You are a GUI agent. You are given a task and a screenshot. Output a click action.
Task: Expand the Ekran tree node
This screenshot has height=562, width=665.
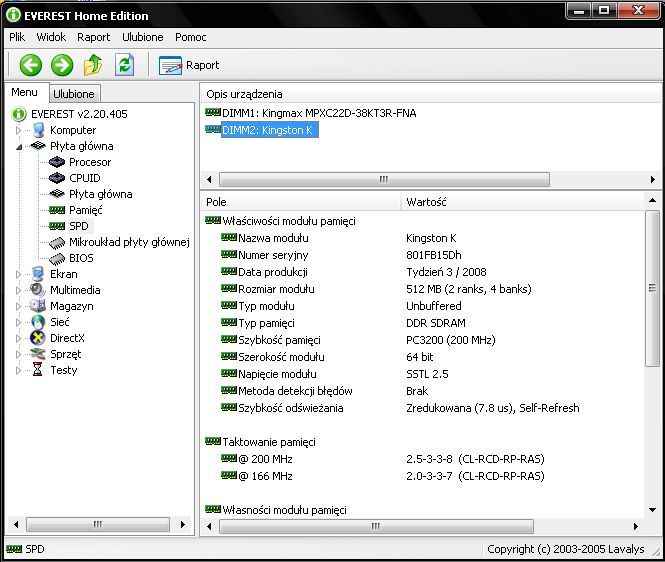pos(18,274)
